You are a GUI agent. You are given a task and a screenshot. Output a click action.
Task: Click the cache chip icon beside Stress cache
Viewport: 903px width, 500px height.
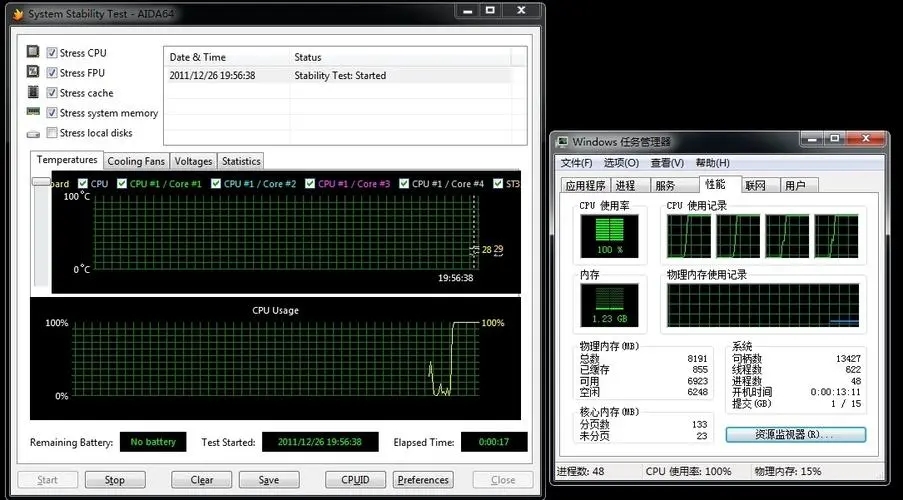pos(33,92)
